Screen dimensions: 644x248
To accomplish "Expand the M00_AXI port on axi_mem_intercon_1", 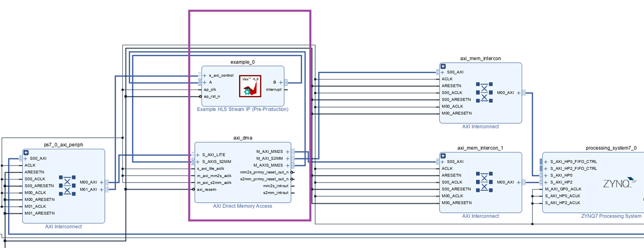I will (518, 182).
